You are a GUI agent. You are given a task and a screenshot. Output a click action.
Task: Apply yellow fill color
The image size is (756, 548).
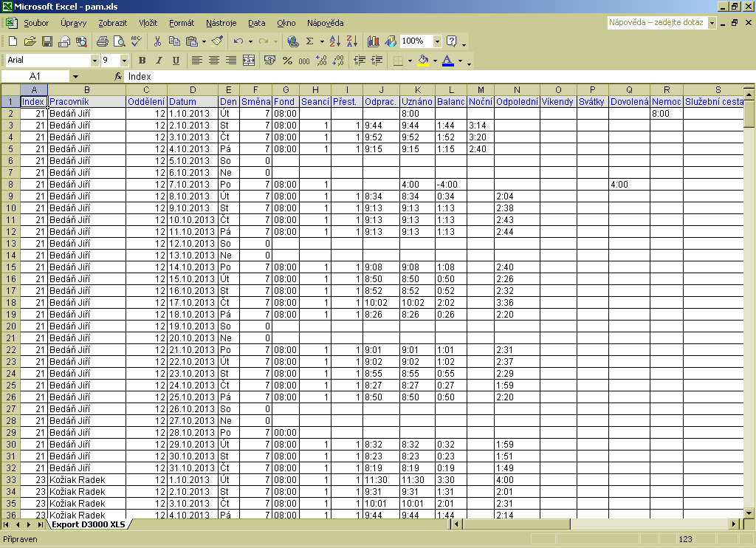(423, 61)
